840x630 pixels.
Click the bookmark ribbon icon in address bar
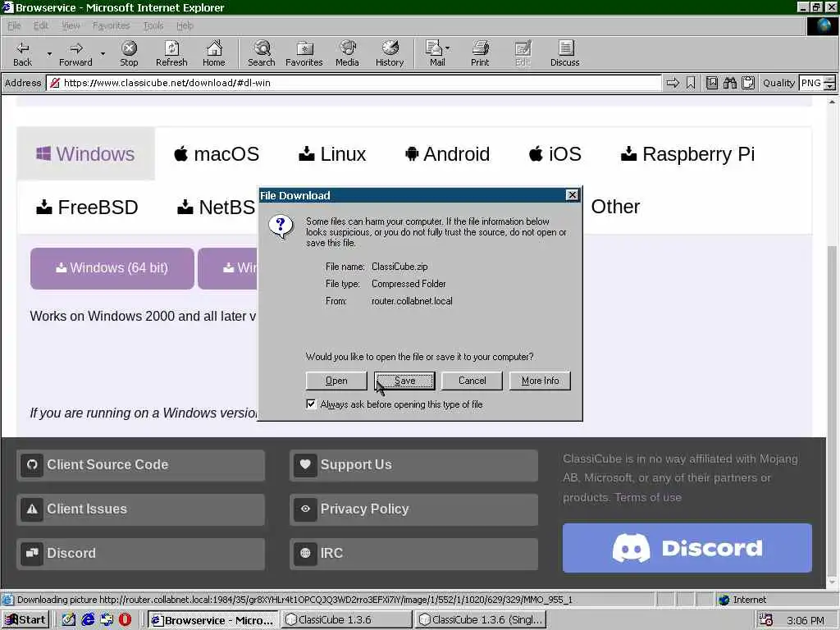[x=691, y=83]
